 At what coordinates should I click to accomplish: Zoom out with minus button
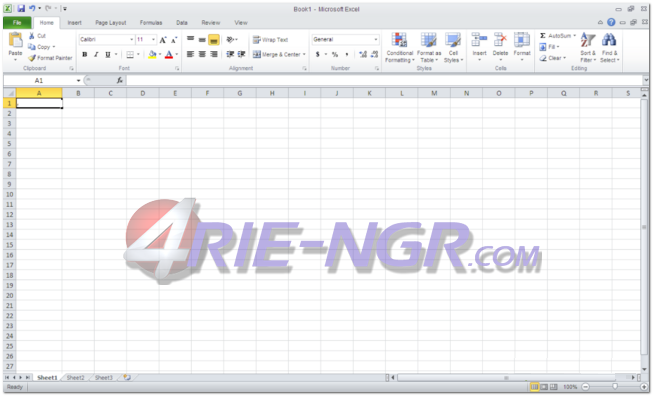(x=585, y=387)
